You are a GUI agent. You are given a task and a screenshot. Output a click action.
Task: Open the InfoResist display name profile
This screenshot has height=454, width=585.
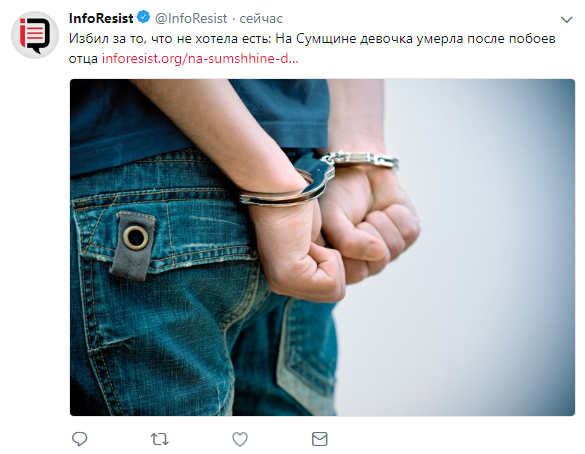tap(101, 18)
